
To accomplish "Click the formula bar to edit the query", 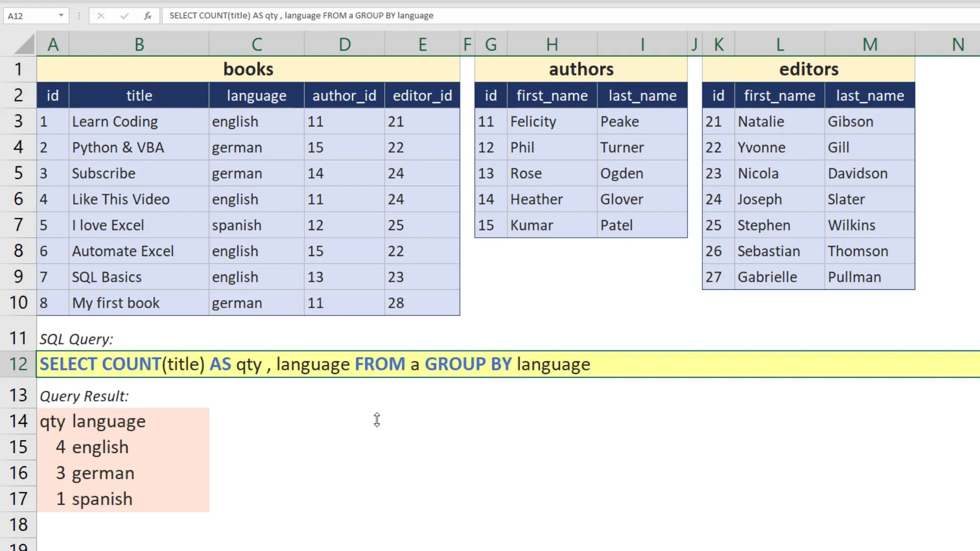I will tap(357, 15).
